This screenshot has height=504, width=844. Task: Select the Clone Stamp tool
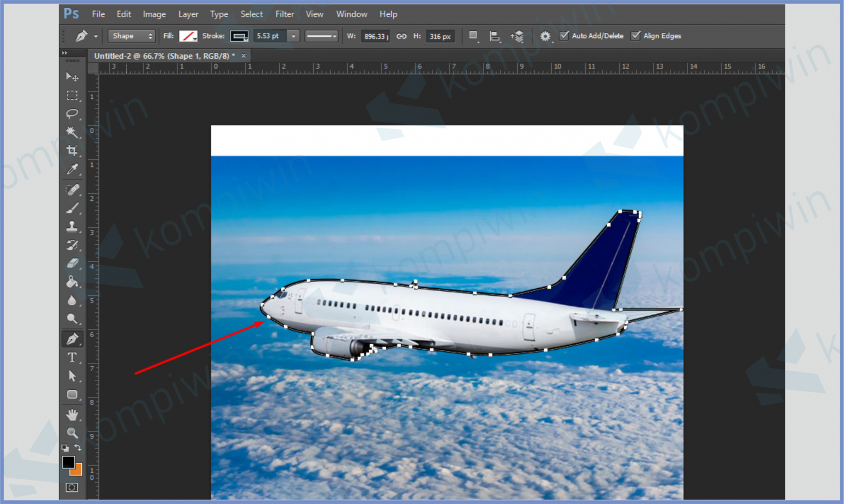72,226
